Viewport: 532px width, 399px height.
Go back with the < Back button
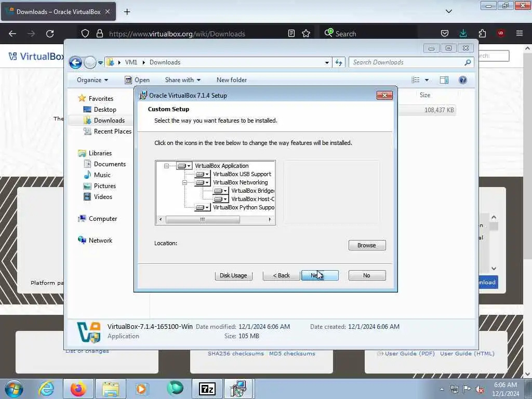tap(281, 275)
